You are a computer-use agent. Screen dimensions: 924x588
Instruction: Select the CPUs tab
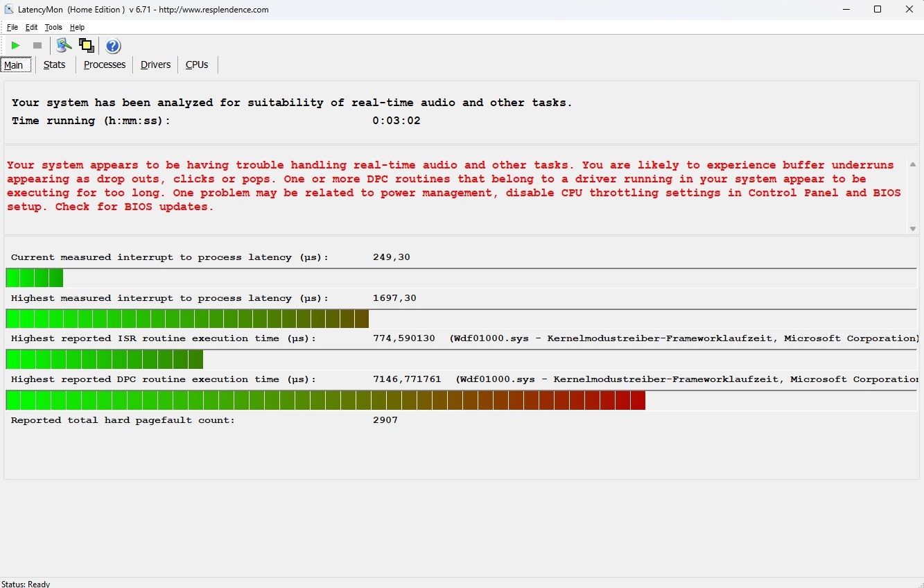[x=197, y=64]
